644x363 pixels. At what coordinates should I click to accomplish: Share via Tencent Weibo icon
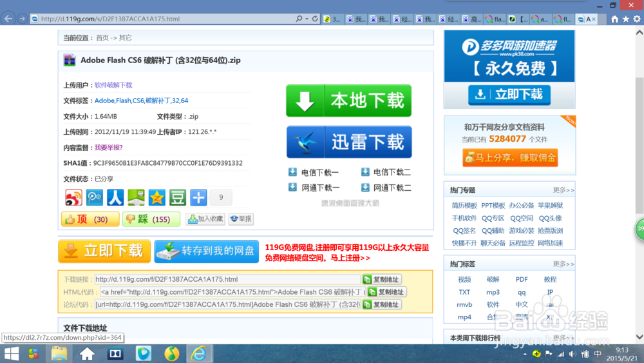coord(95,198)
